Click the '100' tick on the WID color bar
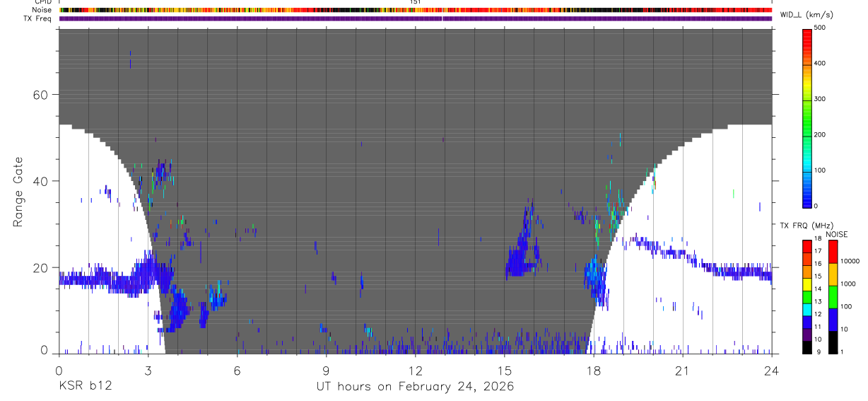This screenshot has height=401, width=868. tap(820, 170)
